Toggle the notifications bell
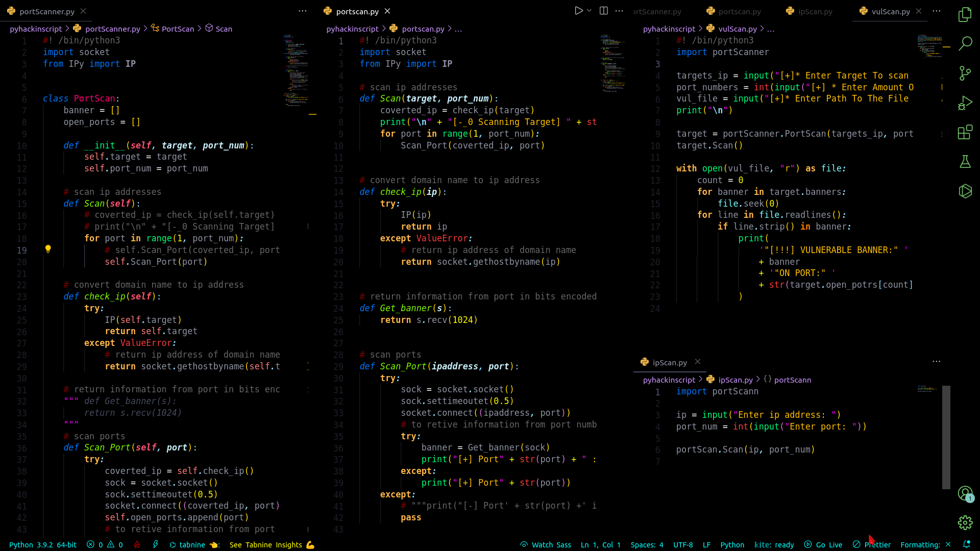This screenshot has height=551, width=980. pyautogui.click(x=968, y=544)
